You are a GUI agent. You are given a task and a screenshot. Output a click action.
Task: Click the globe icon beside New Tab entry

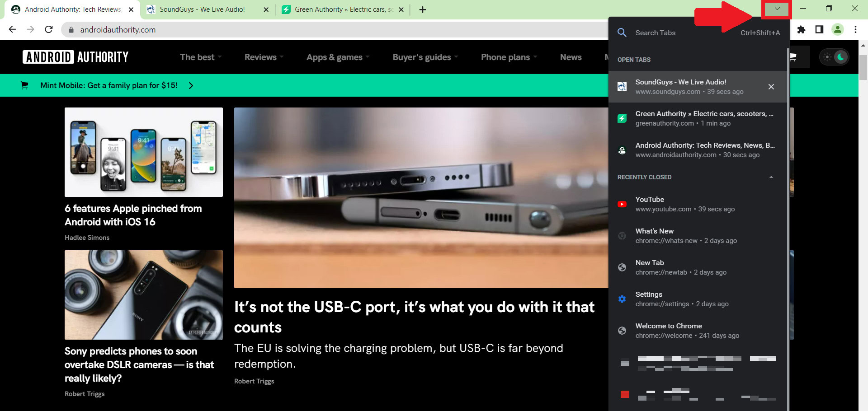click(x=622, y=267)
